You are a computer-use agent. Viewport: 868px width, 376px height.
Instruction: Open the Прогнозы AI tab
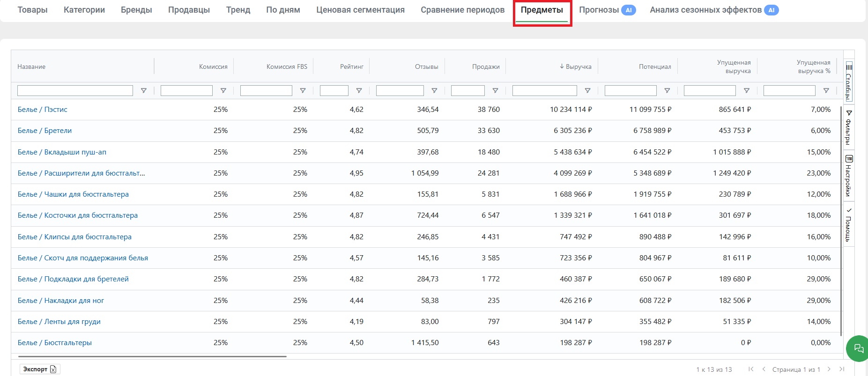coord(607,10)
